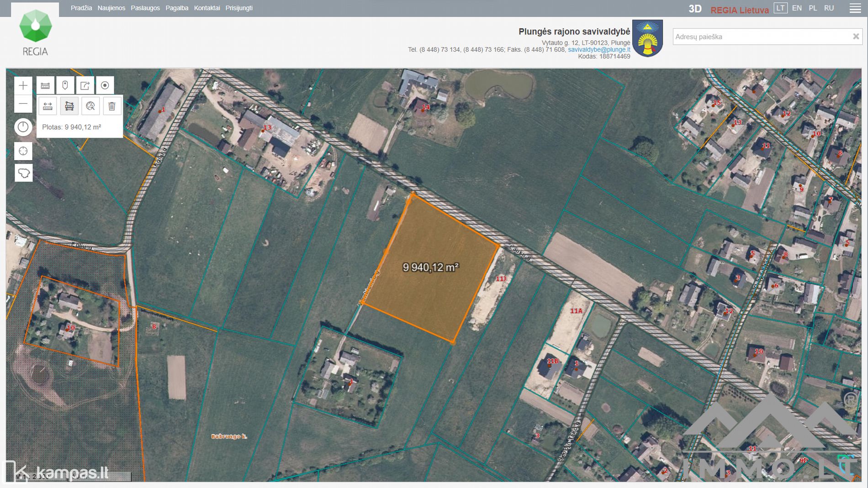Click the savivaldybe@plunge.lt email link
868x488 pixels.
[598, 50]
